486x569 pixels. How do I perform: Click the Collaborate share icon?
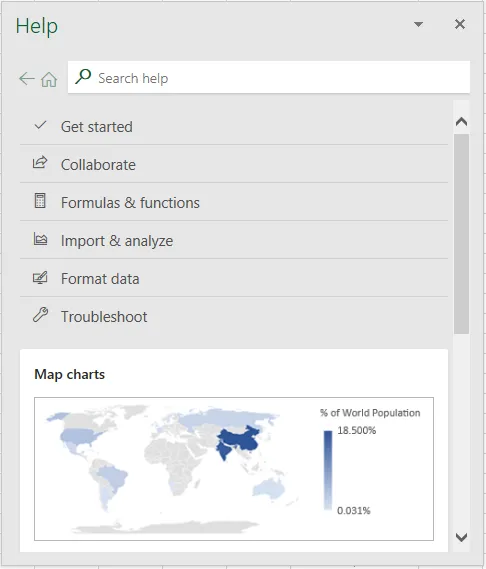(40, 163)
